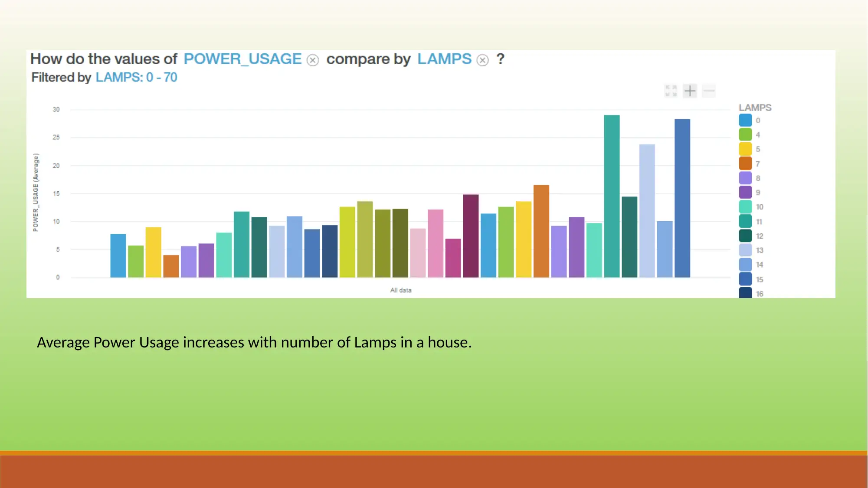The image size is (868, 488).
Task: Click the y-axis value 30
Action: click(56, 109)
